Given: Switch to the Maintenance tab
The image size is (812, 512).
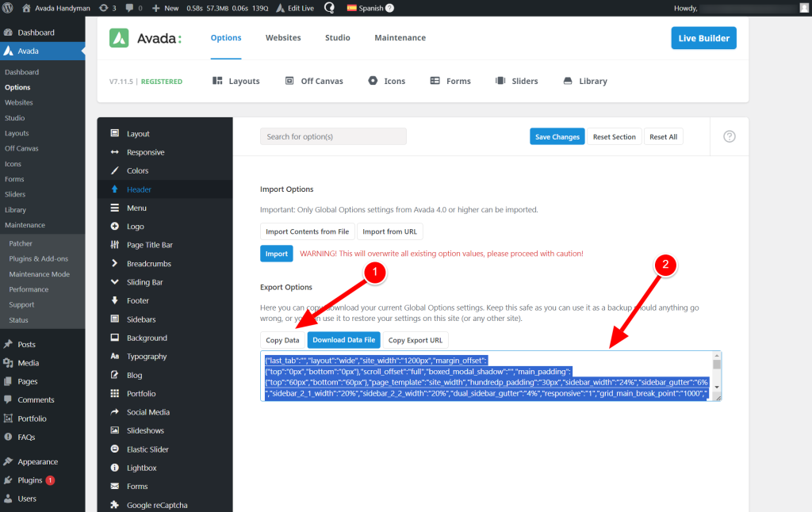Looking at the screenshot, I should [x=400, y=38].
